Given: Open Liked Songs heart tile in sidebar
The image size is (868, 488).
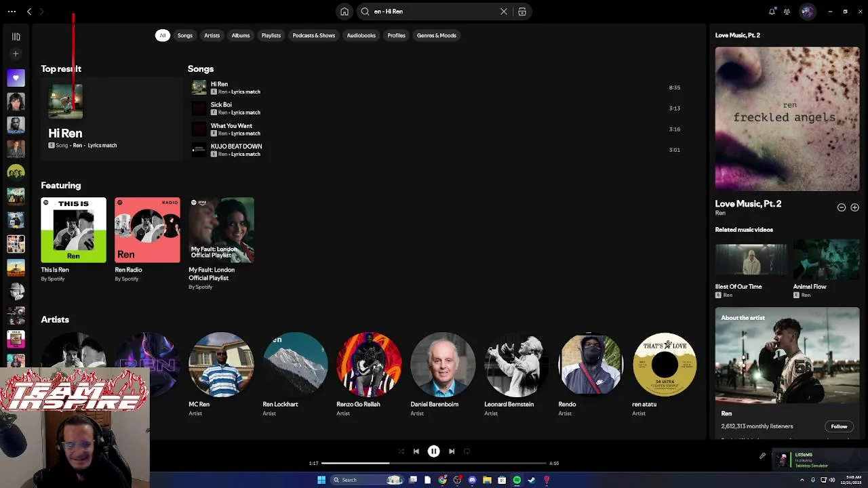Looking at the screenshot, I should tap(16, 78).
